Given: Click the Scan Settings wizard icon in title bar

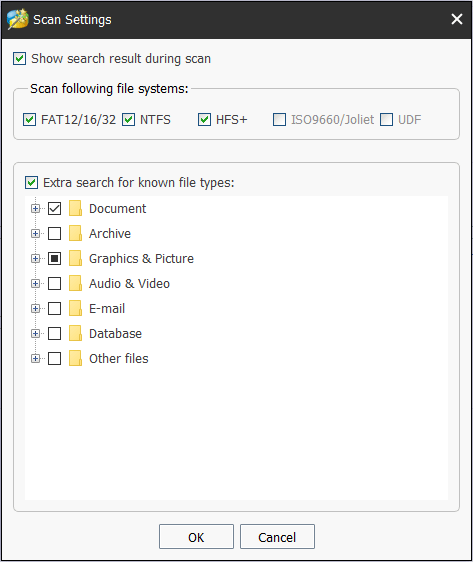Looking at the screenshot, I should (18, 19).
